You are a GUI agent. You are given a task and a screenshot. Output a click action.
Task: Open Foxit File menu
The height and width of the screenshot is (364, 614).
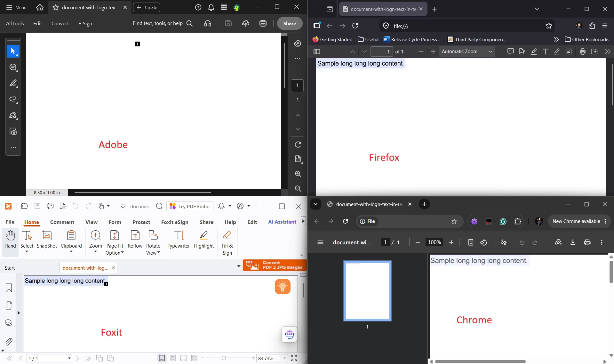10,222
